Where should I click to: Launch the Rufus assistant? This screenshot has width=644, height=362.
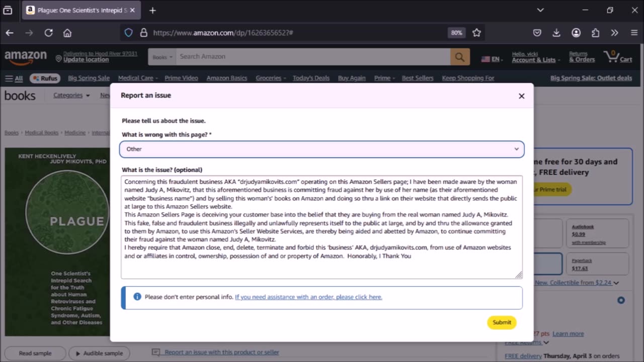pyautogui.click(x=45, y=78)
